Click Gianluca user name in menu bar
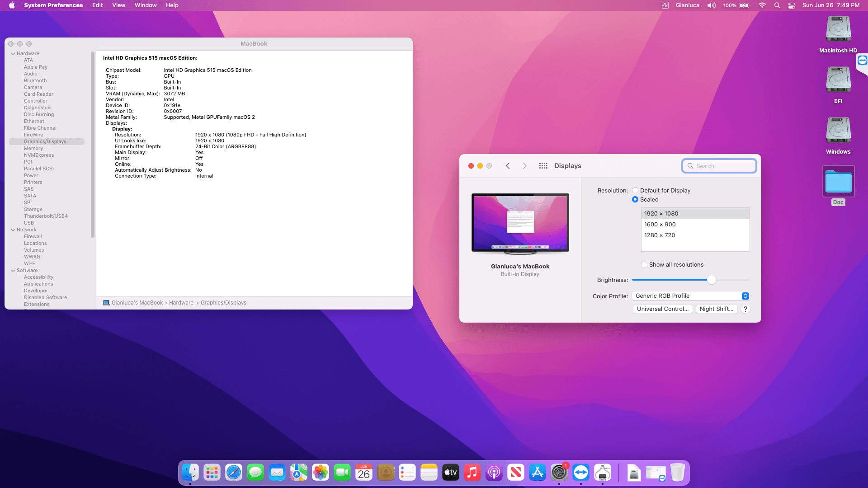This screenshot has width=868, height=488. 687,5
